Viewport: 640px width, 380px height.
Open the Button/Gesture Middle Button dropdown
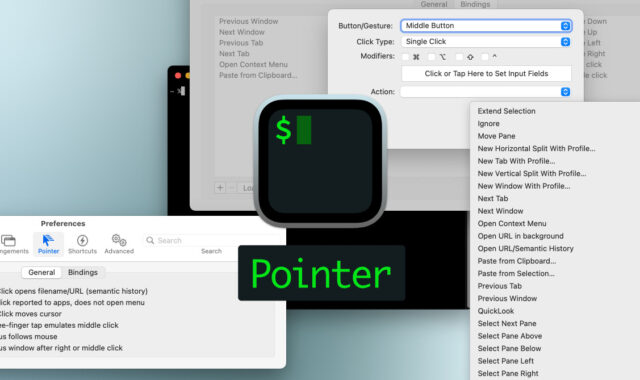[x=486, y=26]
